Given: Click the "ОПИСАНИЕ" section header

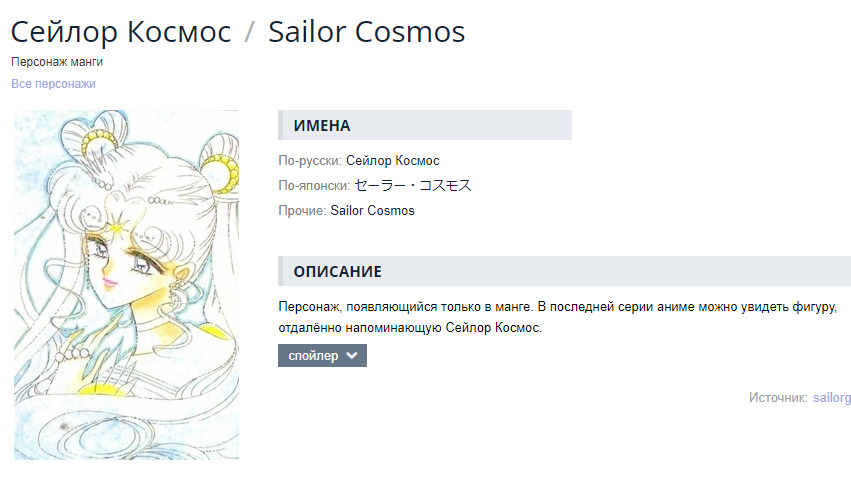Looking at the screenshot, I should [x=337, y=272].
